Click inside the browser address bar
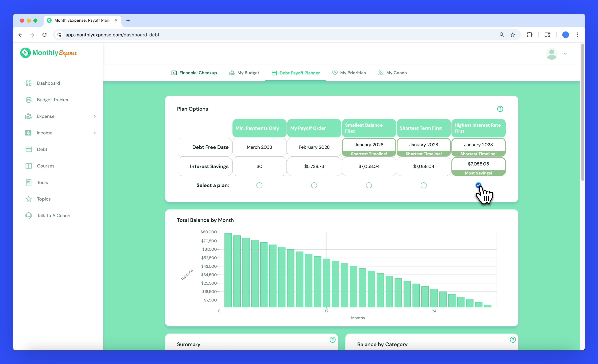The width and height of the screenshot is (598, 364). 170,35
